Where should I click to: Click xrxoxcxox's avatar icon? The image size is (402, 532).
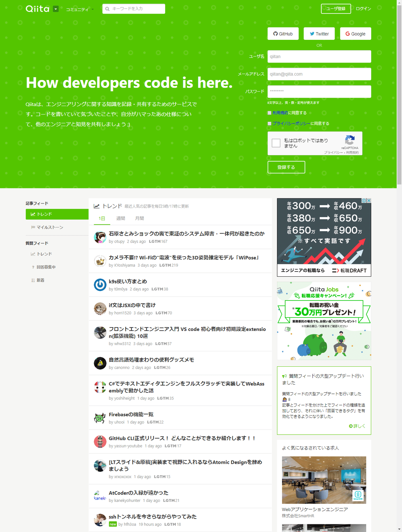pyautogui.click(x=100, y=466)
